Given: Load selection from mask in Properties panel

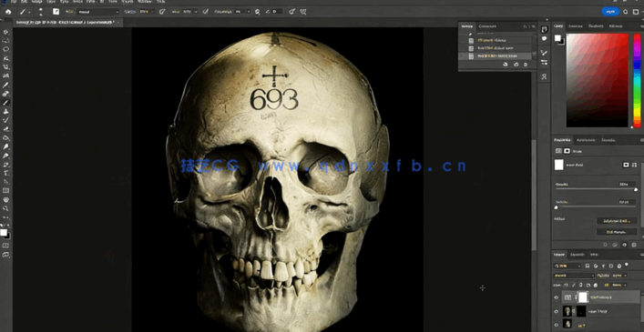Looking at the screenshot, I should click(x=605, y=245).
